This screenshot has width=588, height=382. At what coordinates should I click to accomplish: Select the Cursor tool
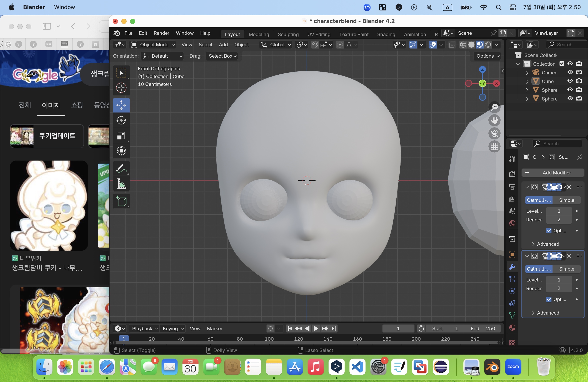[x=121, y=88]
